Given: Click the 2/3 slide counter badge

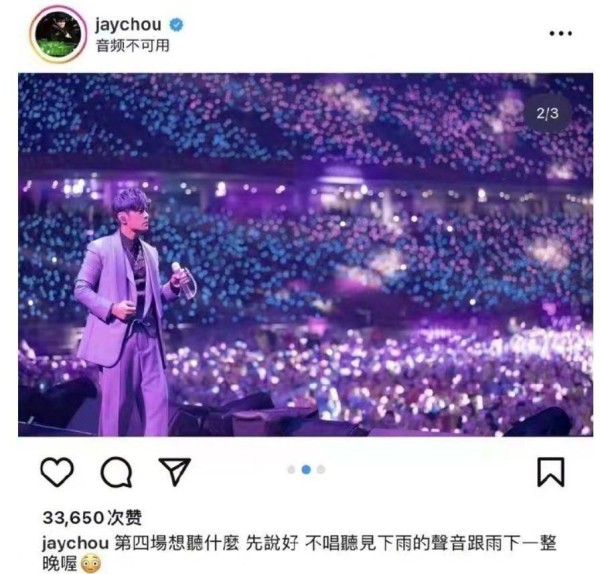Looking at the screenshot, I should point(548,113).
